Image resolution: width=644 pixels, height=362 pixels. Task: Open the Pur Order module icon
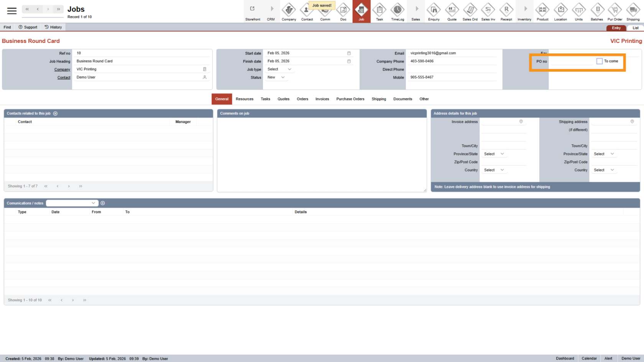click(x=615, y=11)
